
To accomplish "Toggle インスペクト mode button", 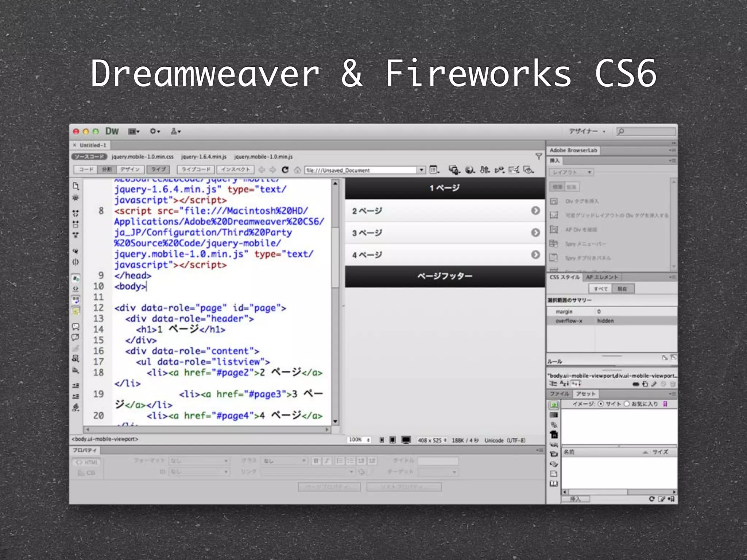I will [x=236, y=170].
